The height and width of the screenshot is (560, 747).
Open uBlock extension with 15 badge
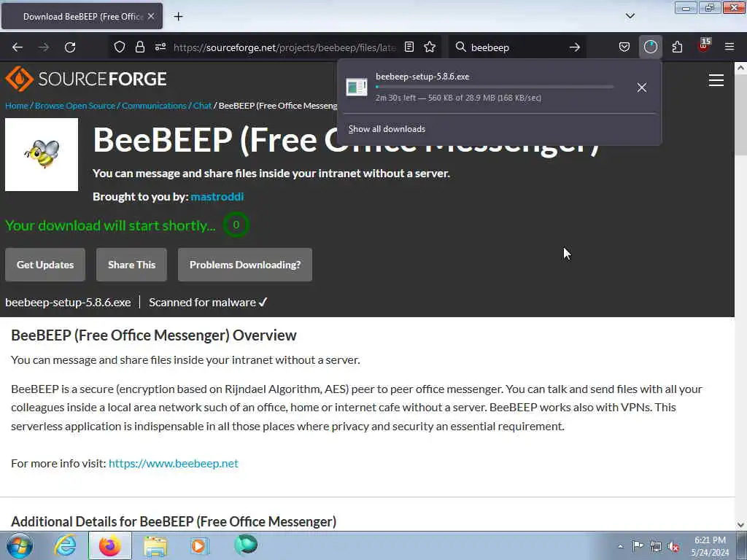coord(704,46)
